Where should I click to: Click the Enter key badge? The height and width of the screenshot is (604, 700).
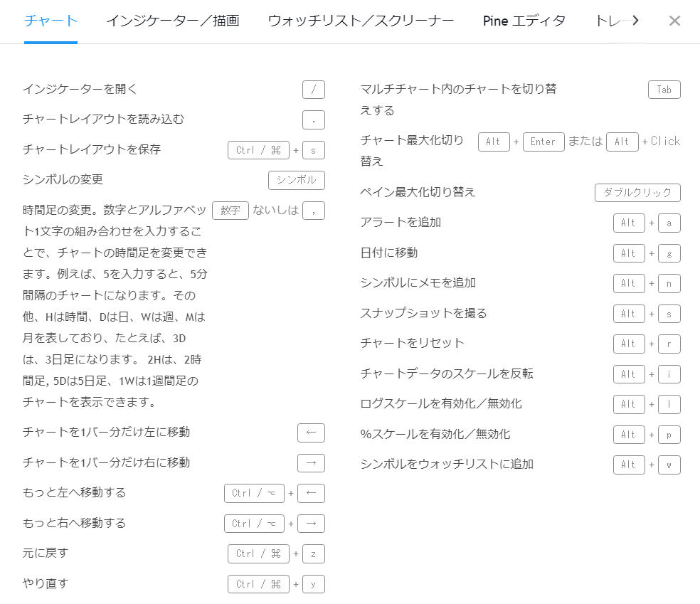pos(543,142)
